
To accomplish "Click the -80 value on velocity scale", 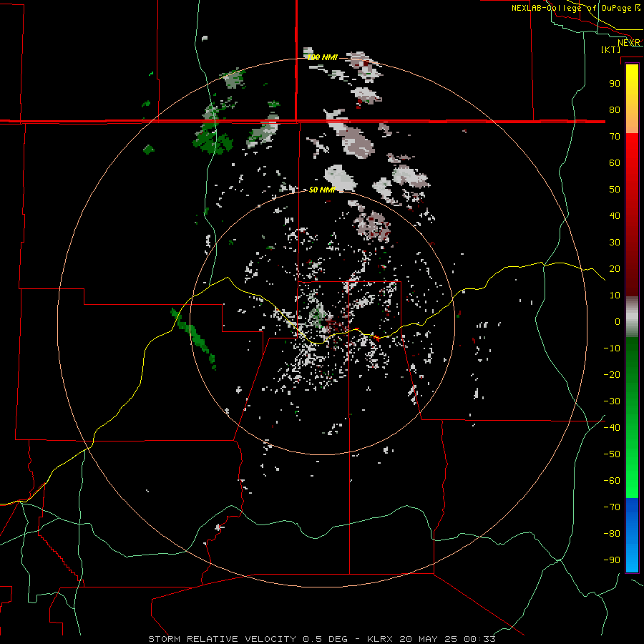I will (612, 534).
